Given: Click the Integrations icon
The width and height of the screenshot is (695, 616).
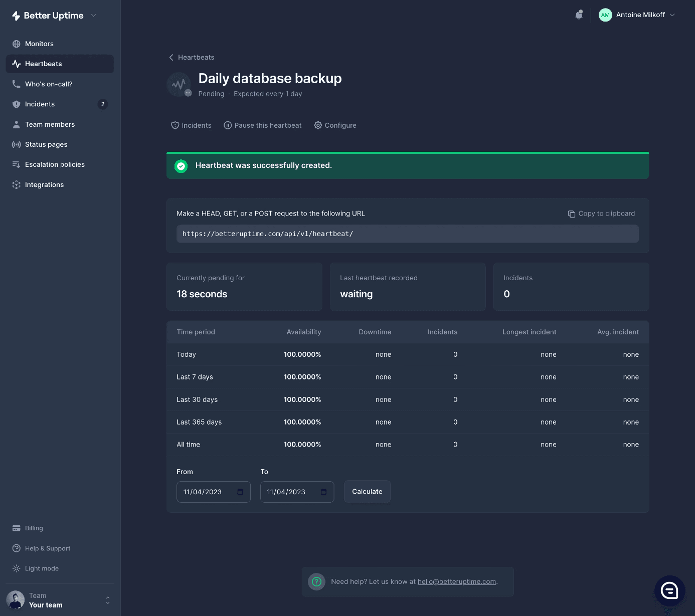Looking at the screenshot, I should (17, 185).
